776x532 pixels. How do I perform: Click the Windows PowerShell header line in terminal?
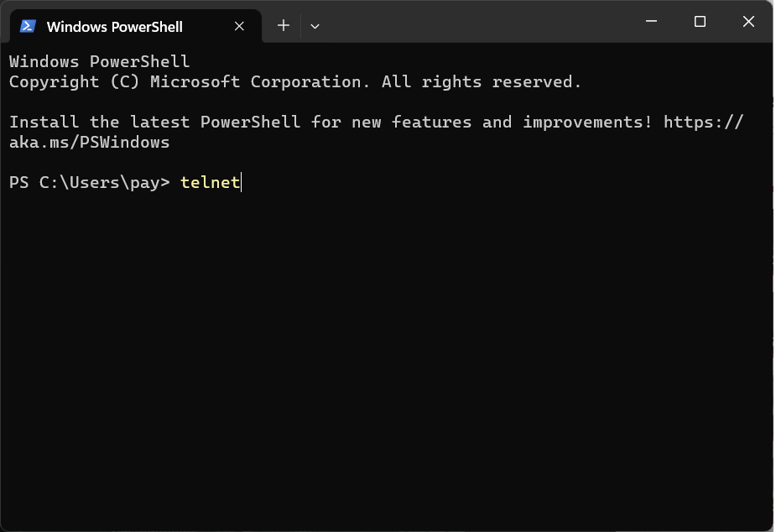click(99, 61)
